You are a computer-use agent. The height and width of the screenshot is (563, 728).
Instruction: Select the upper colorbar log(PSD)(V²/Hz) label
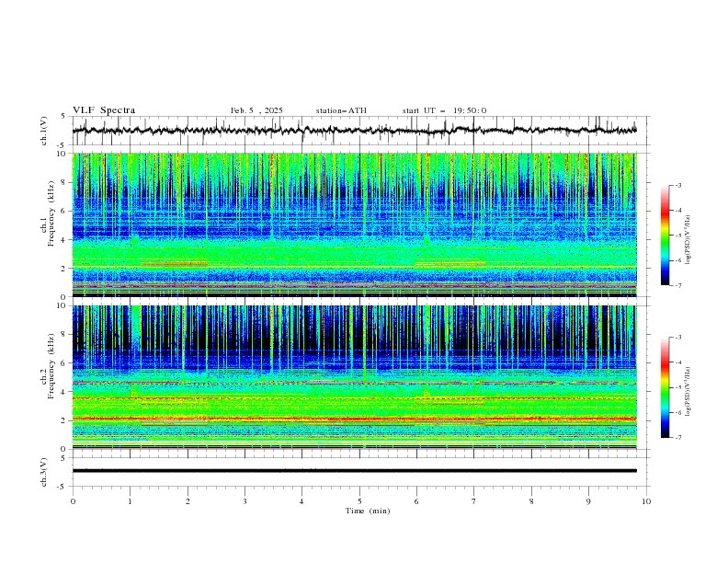pyautogui.click(x=688, y=239)
